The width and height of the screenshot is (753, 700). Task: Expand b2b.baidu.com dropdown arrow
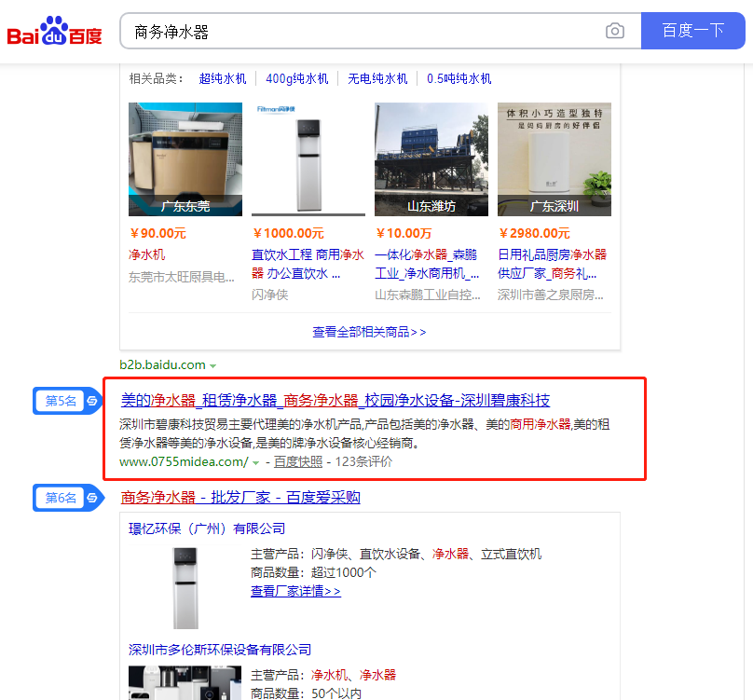tap(212, 366)
